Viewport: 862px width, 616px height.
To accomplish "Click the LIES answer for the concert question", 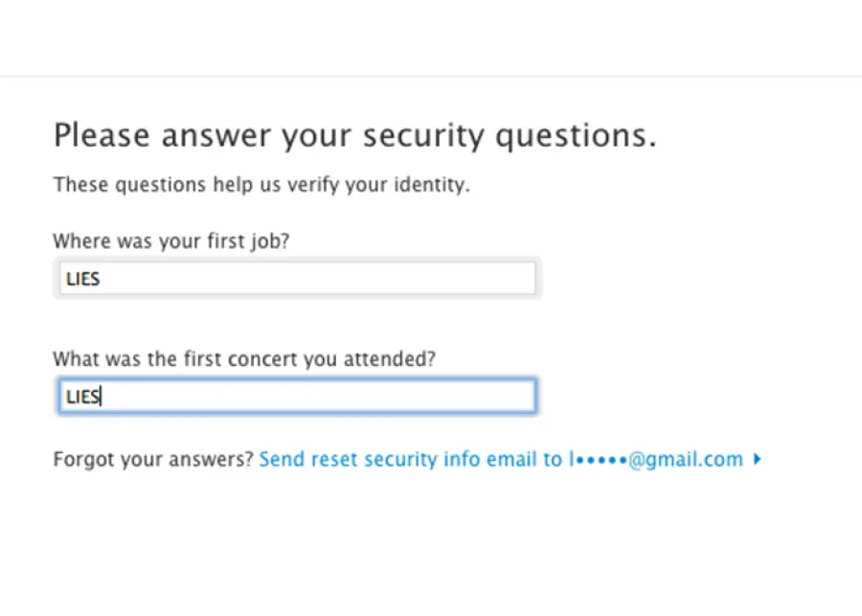I will (82, 396).
